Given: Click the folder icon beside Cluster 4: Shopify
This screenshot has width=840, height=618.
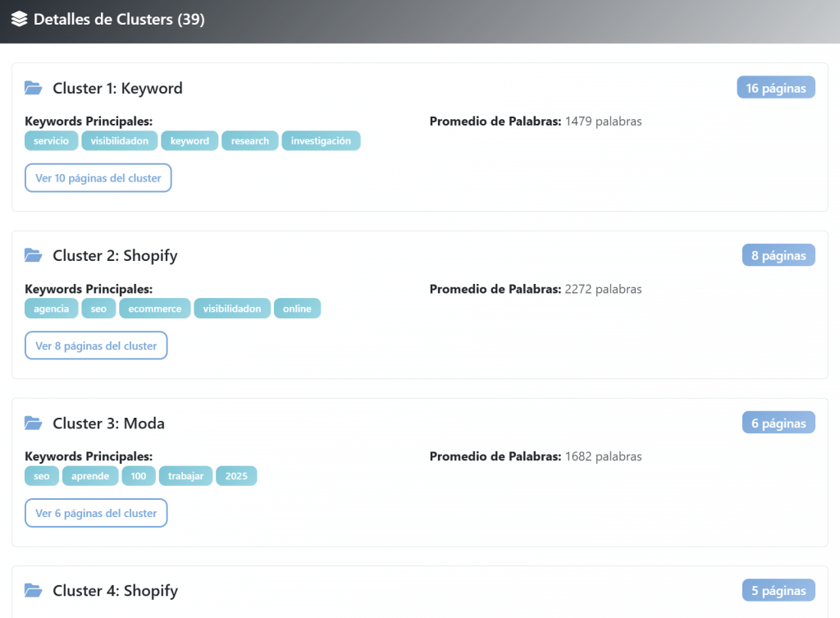Looking at the screenshot, I should pyautogui.click(x=33, y=591).
